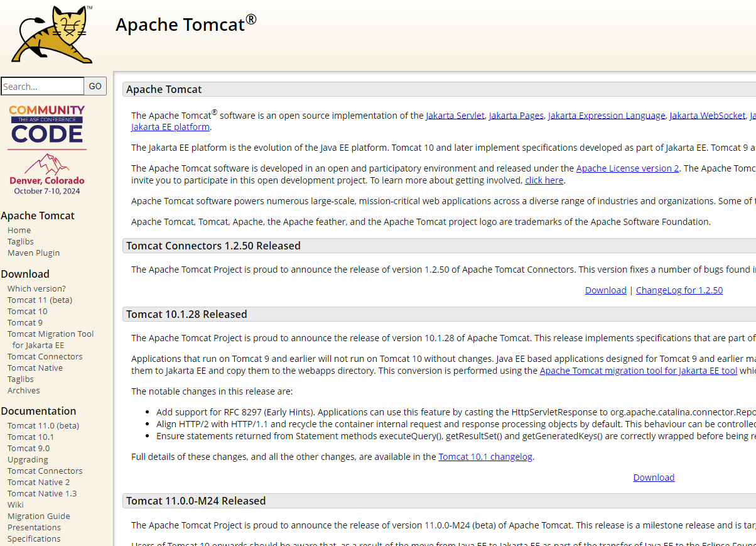This screenshot has height=546, width=756.
Task: Open the Upgrading documentation link
Action: pos(28,459)
